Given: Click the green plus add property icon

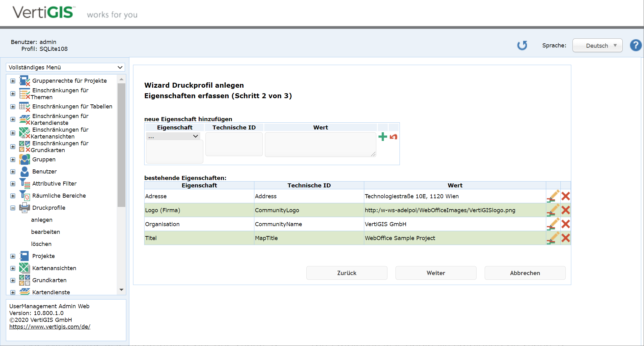Looking at the screenshot, I should pyautogui.click(x=383, y=137).
